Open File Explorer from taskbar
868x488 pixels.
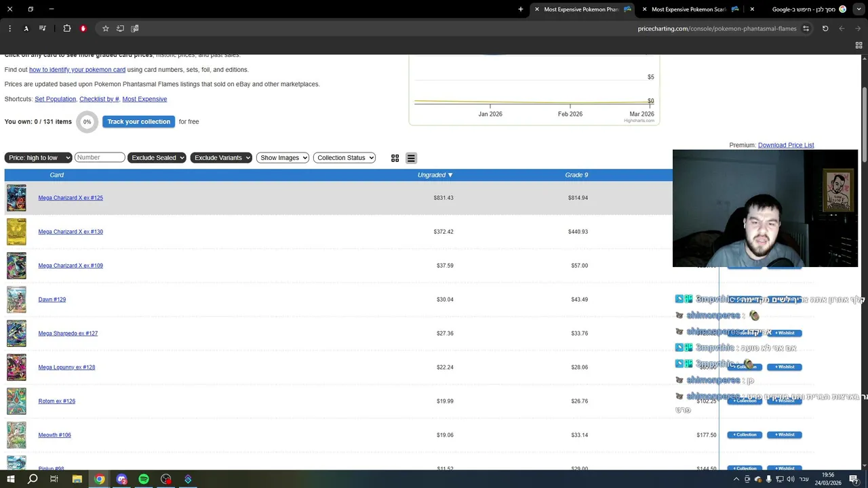77,479
